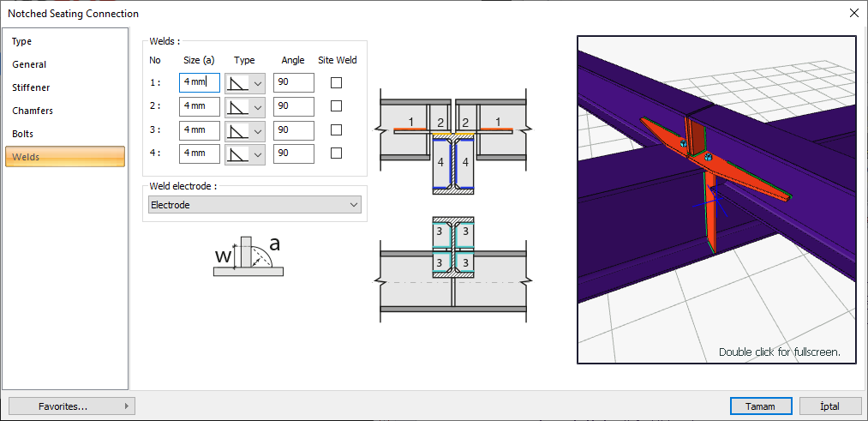Click the İptal button

[x=830, y=406]
